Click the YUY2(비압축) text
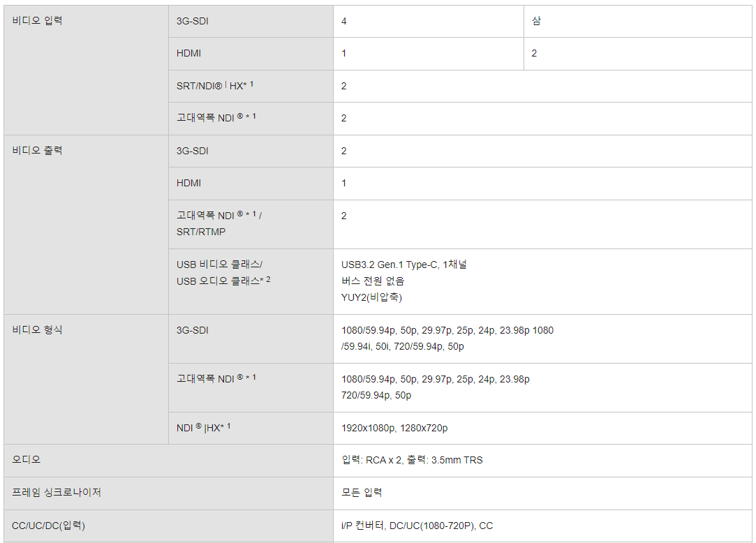 coord(371,297)
